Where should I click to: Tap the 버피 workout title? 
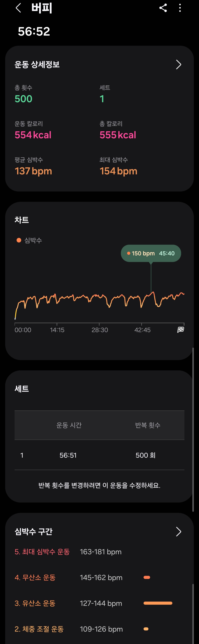point(42,8)
